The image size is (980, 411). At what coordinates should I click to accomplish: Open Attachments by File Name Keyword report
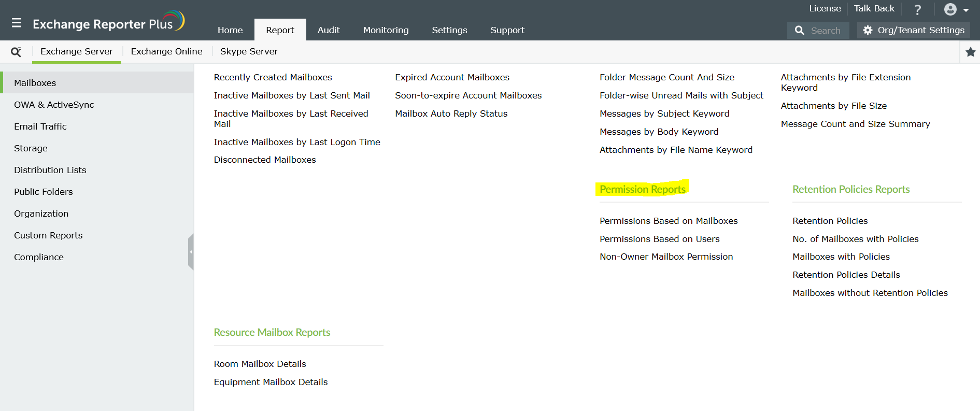(676, 150)
